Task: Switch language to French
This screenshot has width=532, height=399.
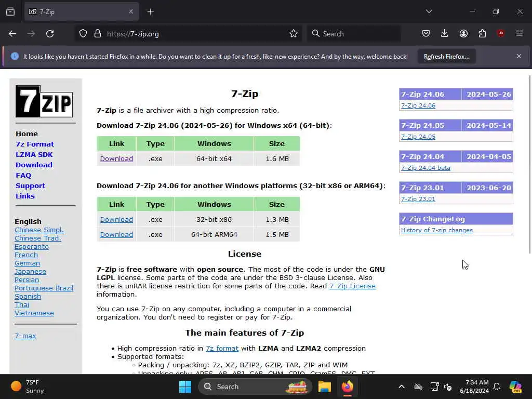Action: [26, 255]
